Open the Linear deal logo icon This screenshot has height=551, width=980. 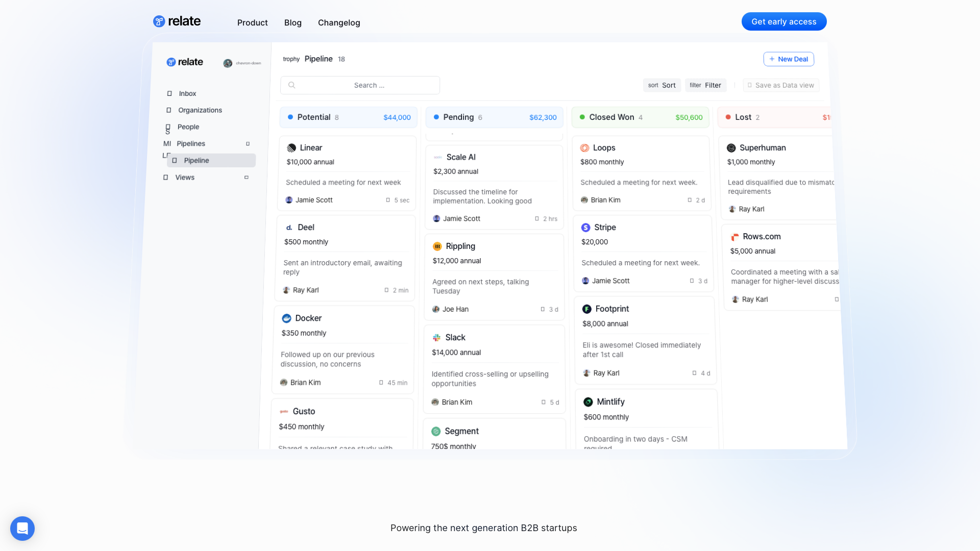pos(291,148)
